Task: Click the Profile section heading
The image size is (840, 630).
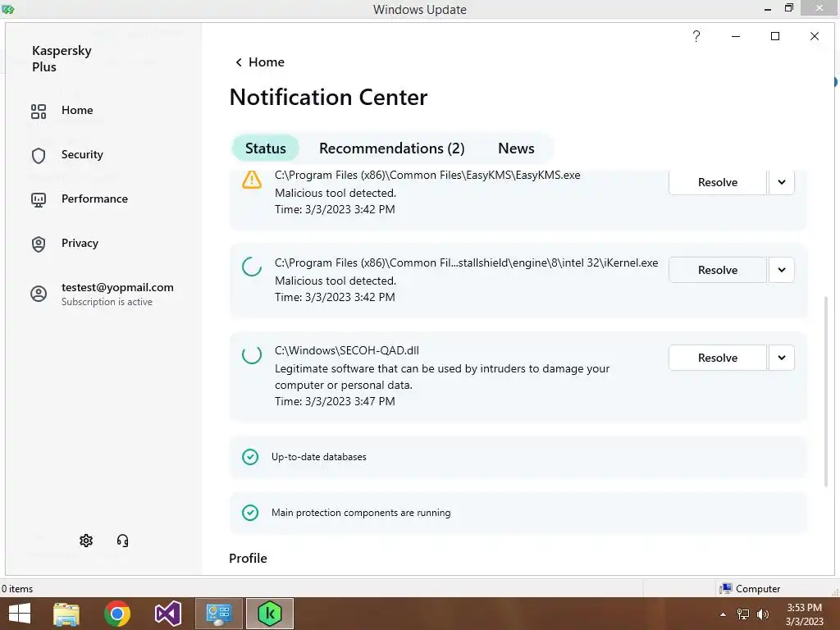Action: point(248,558)
